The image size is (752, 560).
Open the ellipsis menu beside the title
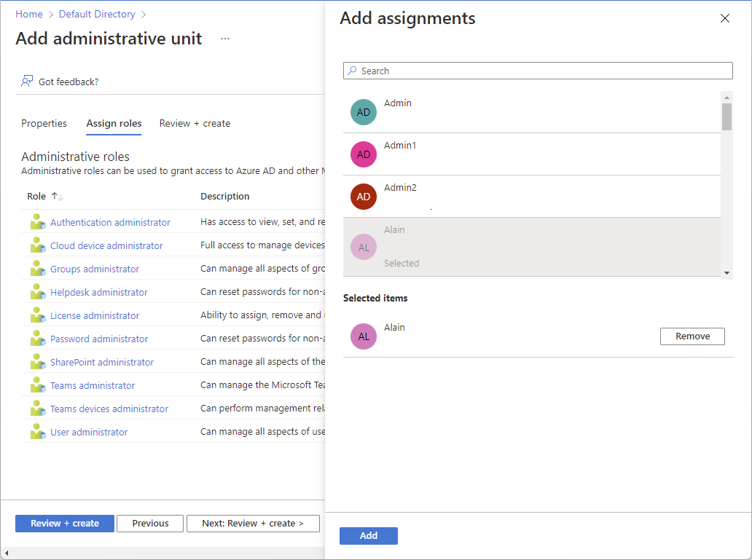click(x=225, y=39)
